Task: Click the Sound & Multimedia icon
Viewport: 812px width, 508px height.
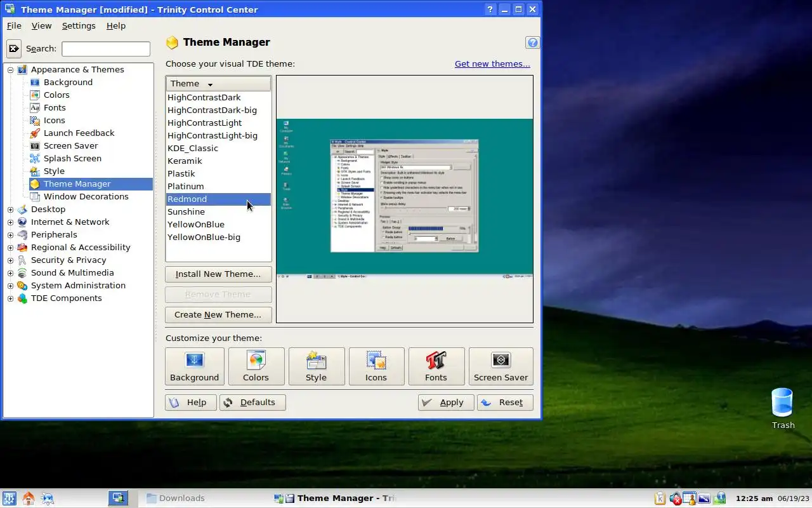Action: click(22, 272)
